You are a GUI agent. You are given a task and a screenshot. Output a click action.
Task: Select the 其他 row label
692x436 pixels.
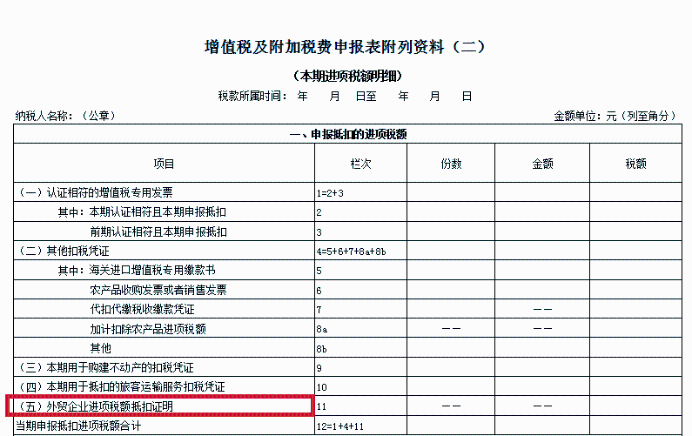coord(101,348)
